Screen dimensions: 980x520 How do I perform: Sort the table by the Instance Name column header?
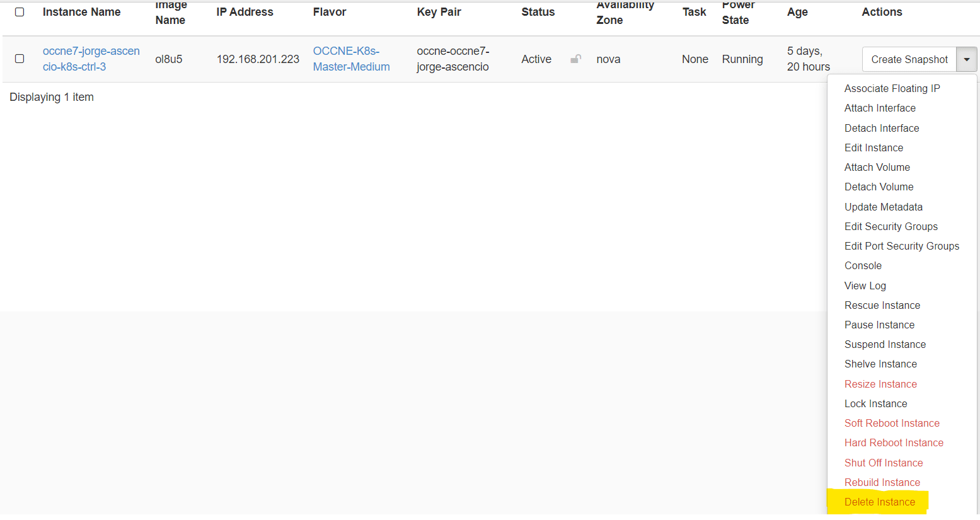click(x=81, y=11)
